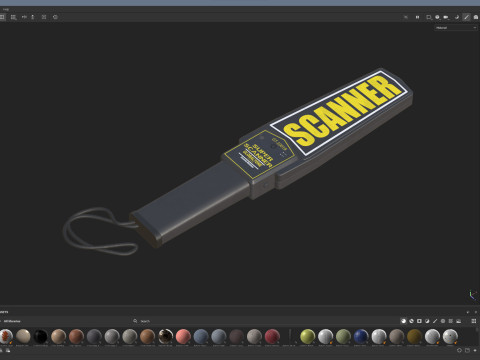The width and height of the screenshot is (480, 360).
Task: Select the highlighted paint brush mode icon
Action: (x=466, y=17)
